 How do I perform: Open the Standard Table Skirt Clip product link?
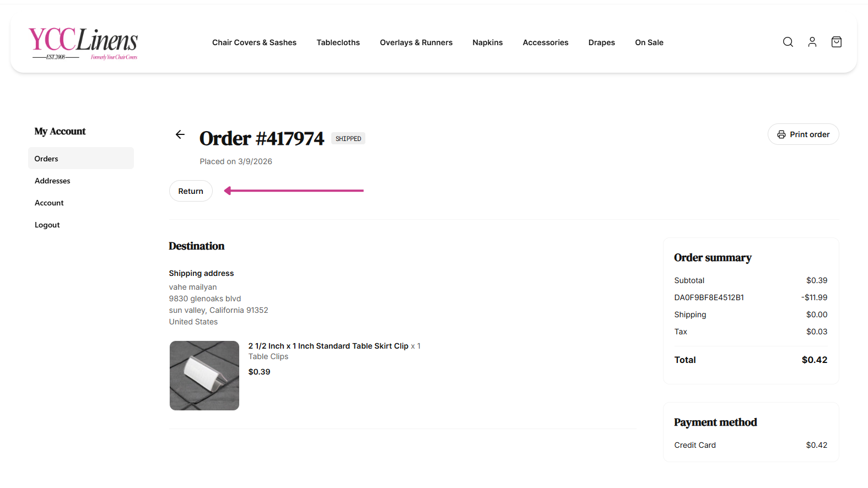pos(328,346)
